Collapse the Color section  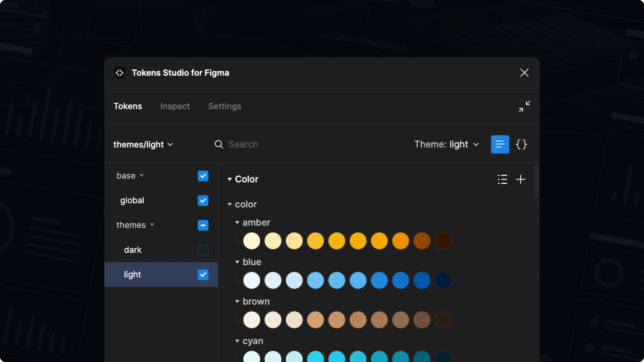coord(229,179)
